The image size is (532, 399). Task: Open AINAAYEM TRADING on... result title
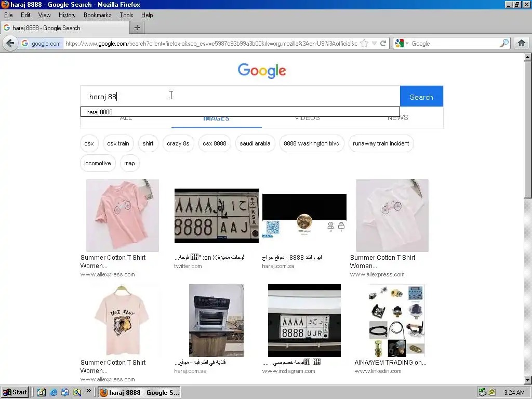point(390,362)
